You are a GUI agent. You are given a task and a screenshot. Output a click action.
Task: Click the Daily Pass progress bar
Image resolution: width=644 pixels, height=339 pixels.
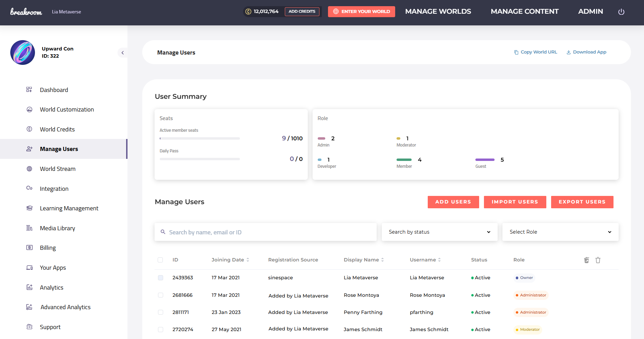(200, 159)
